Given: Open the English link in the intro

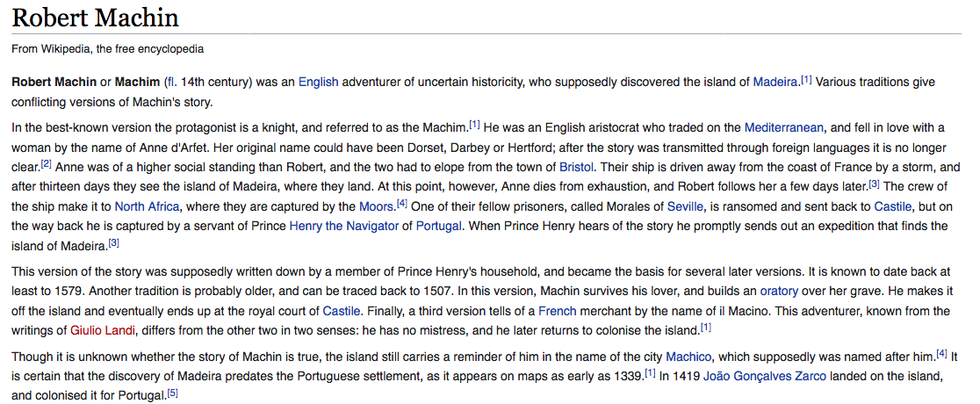Looking at the screenshot, I should pos(318,82).
